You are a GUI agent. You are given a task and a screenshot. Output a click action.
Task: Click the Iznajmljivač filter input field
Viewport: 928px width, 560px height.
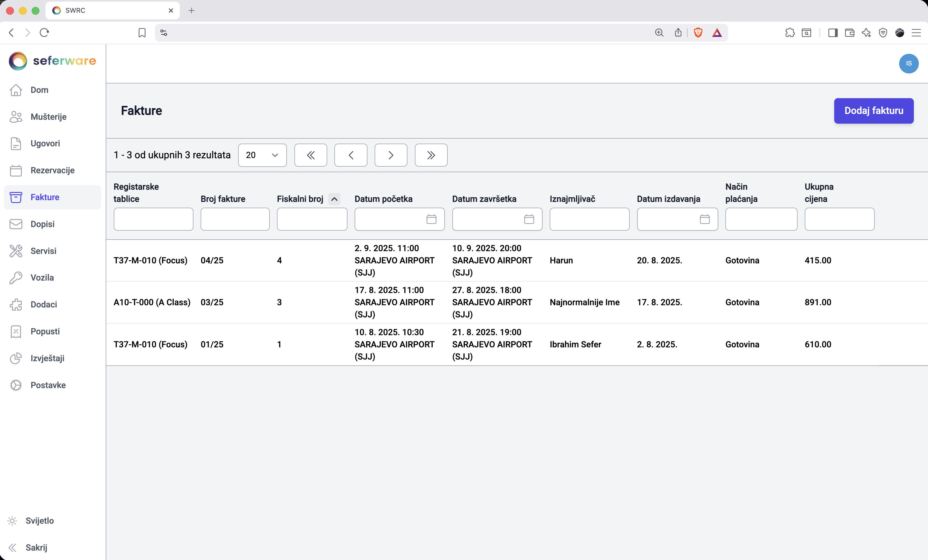[589, 219]
